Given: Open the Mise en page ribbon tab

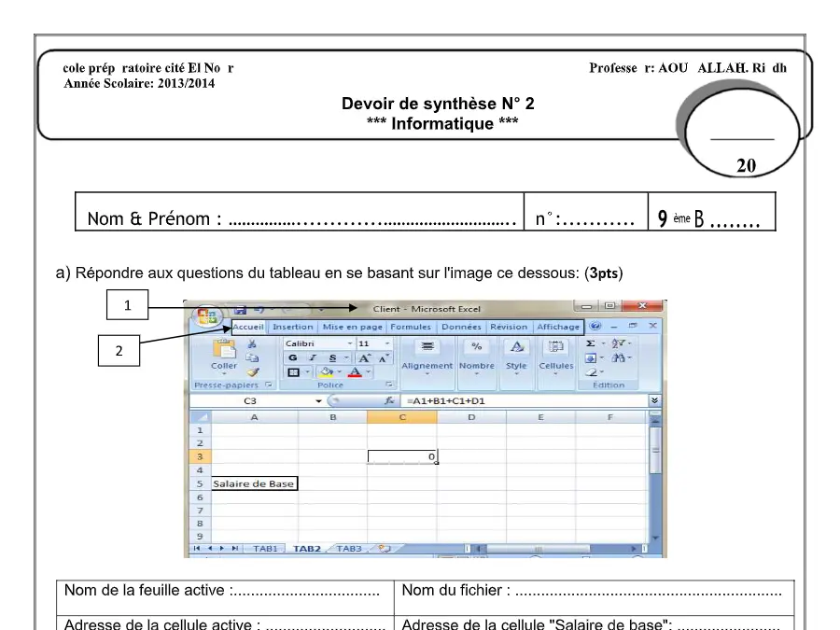Looking at the screenshot, I should (x=353, y=327).
